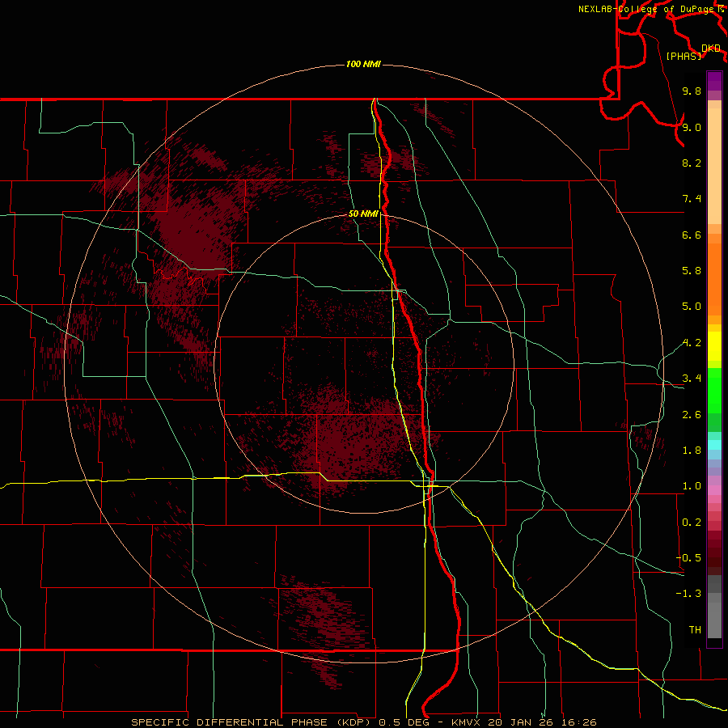Click the 7.4 value on the scale
This screenshot has width=728, height=728.
[x=692, y=199]
